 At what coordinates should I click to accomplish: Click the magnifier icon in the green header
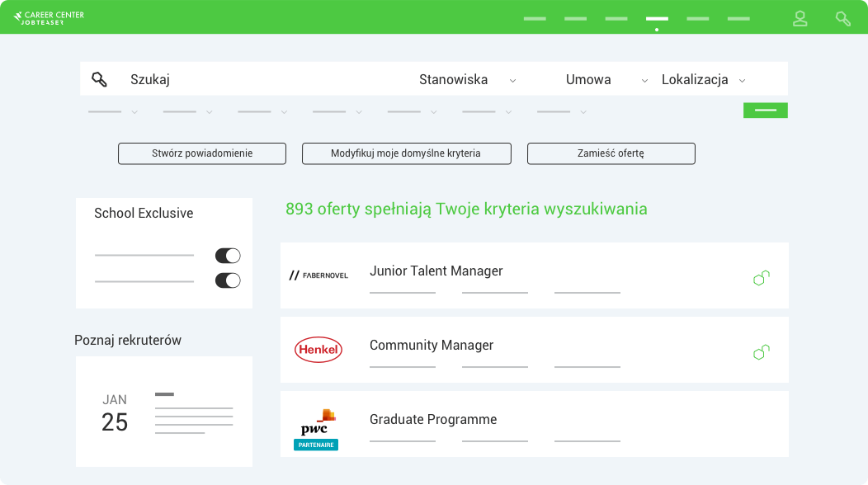point(842,19)
